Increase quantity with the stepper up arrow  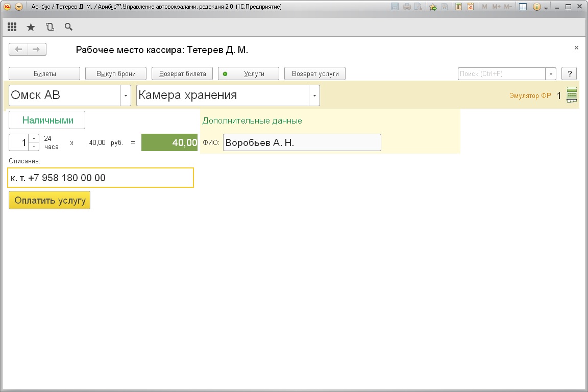tap(34, 138)
